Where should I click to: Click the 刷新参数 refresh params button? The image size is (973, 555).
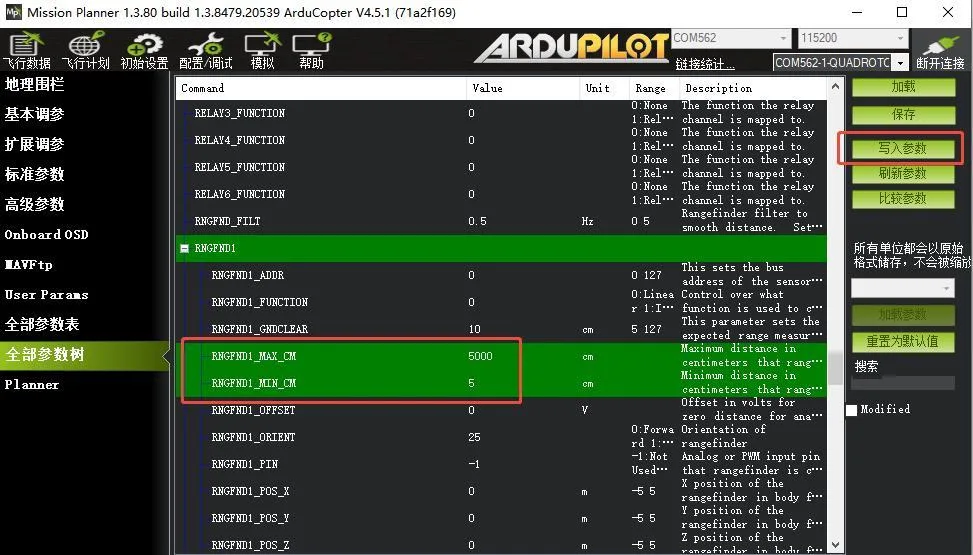point(903,174)
